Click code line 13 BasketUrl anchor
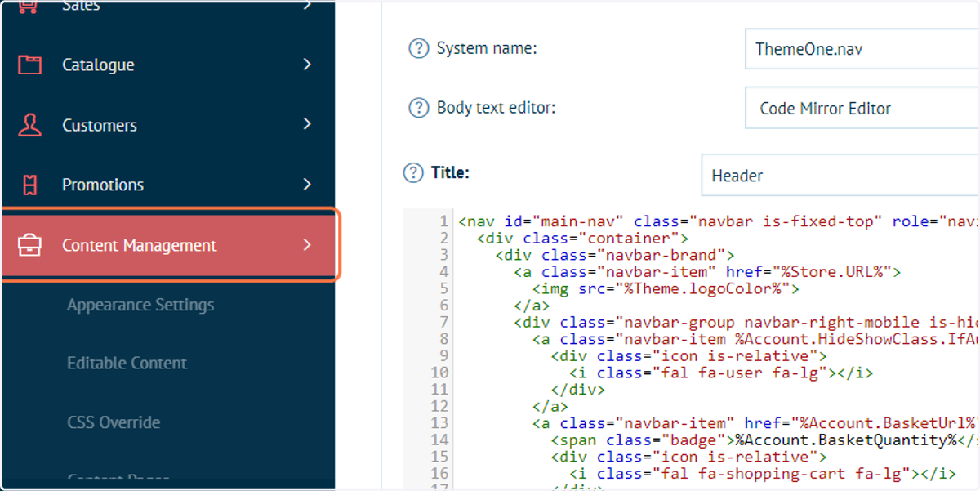 [x=755, y=423]
